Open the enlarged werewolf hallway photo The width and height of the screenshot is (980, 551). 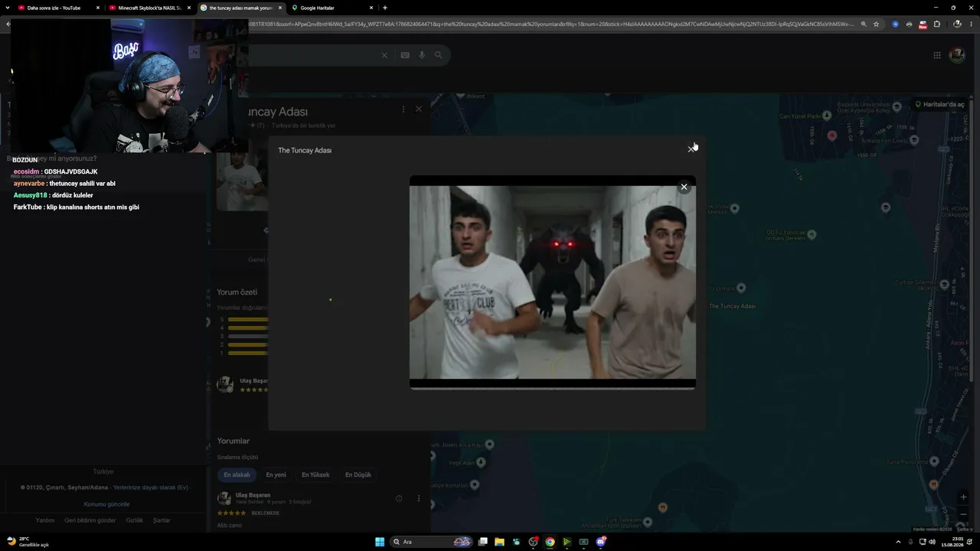552,282
